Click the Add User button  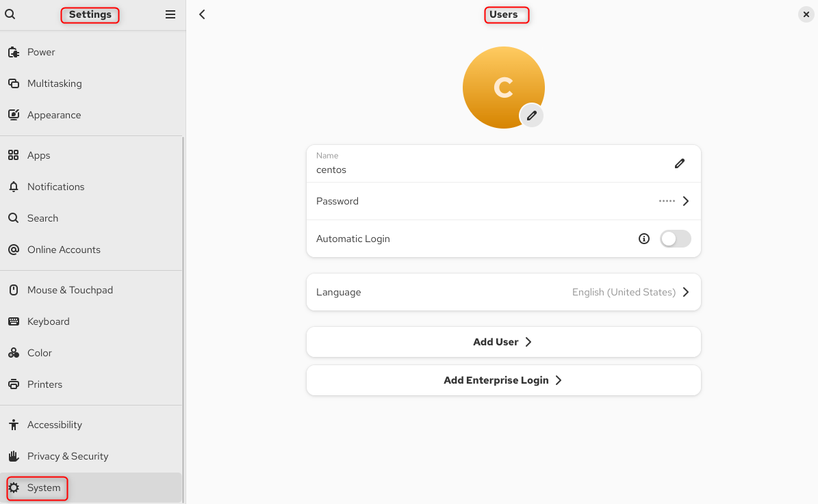tap(503, 342)
